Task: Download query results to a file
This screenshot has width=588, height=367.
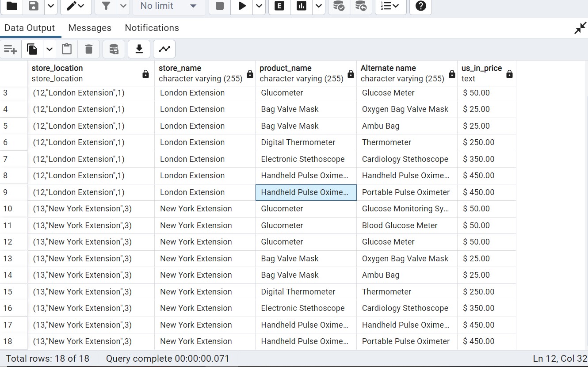Action: pyautogui.click(x=139, y=49)
